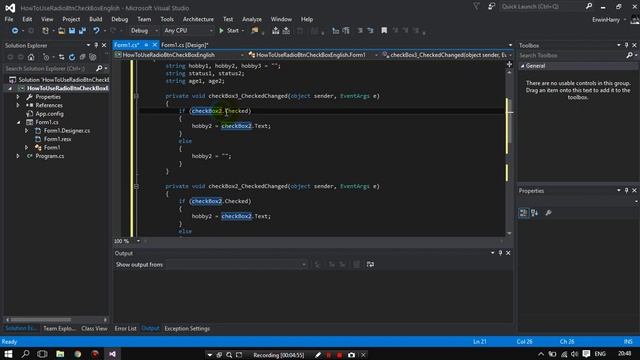Collapse the Form1.cs tree node
Viewport: 640px width, 360px height.
(x=18, y=122)
